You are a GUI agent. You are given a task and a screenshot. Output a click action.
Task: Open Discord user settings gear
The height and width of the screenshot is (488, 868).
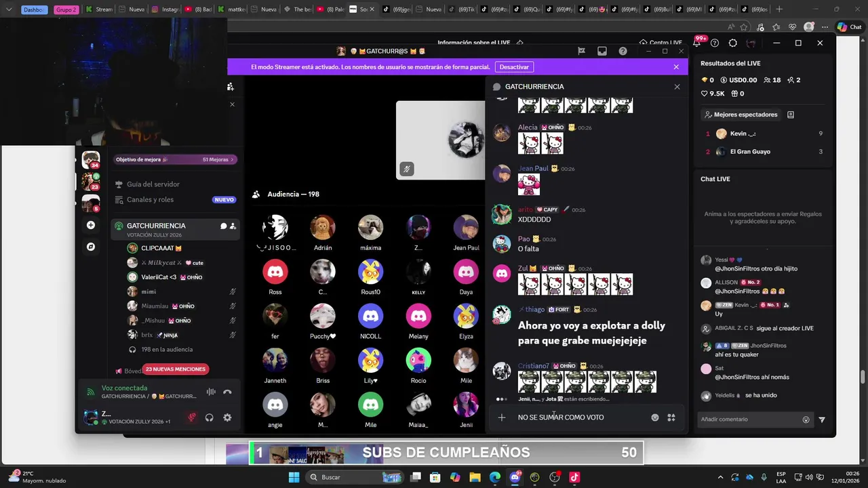[227, 418]
